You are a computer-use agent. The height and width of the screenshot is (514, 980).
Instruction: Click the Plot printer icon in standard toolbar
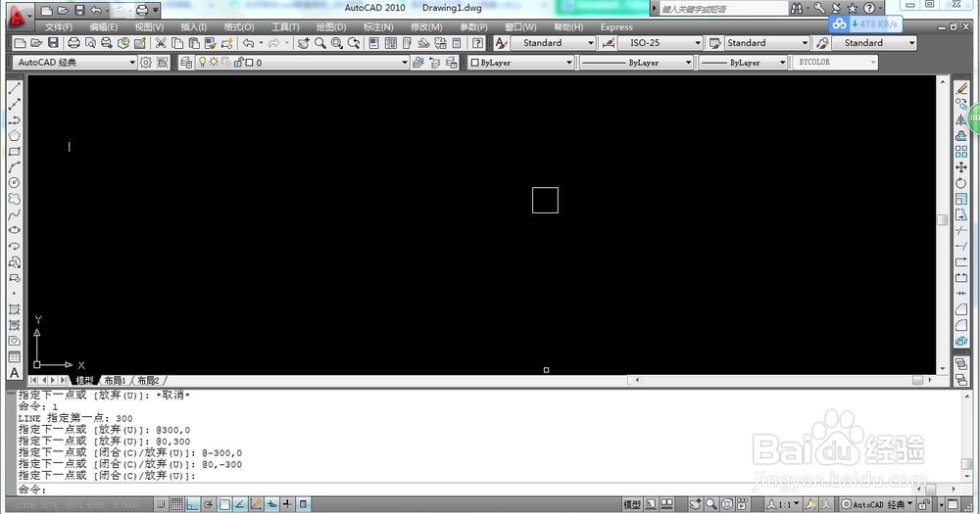click(73, 43)
